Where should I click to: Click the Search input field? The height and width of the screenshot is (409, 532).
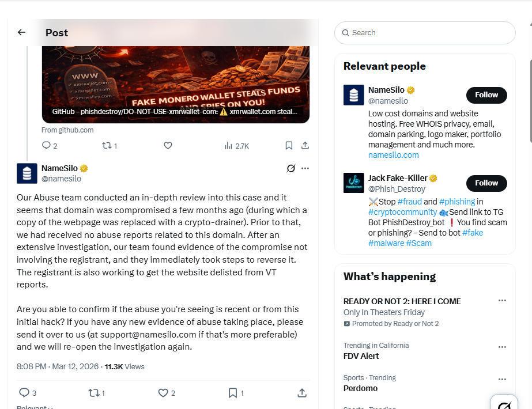pyautogui.click(x=425, y=33)
